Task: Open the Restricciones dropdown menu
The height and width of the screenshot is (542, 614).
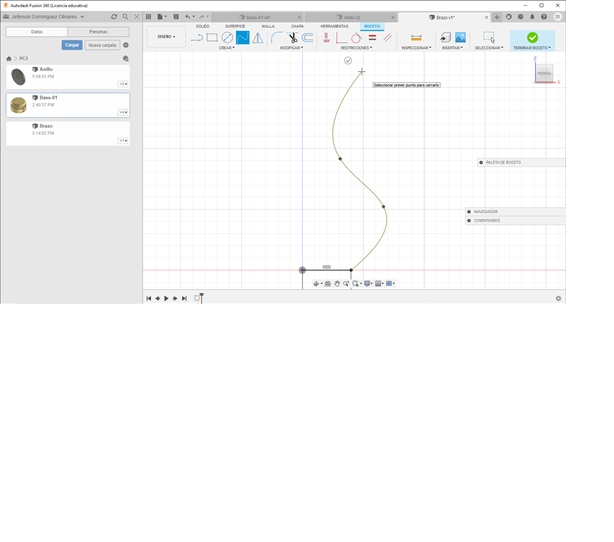Action: (356, 48)
